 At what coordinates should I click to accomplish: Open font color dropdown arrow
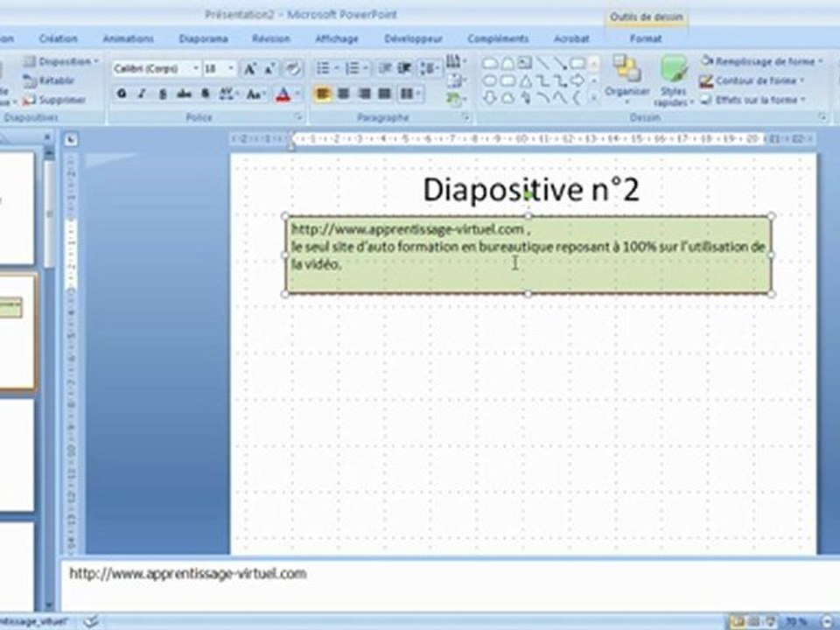click(297, 94)
